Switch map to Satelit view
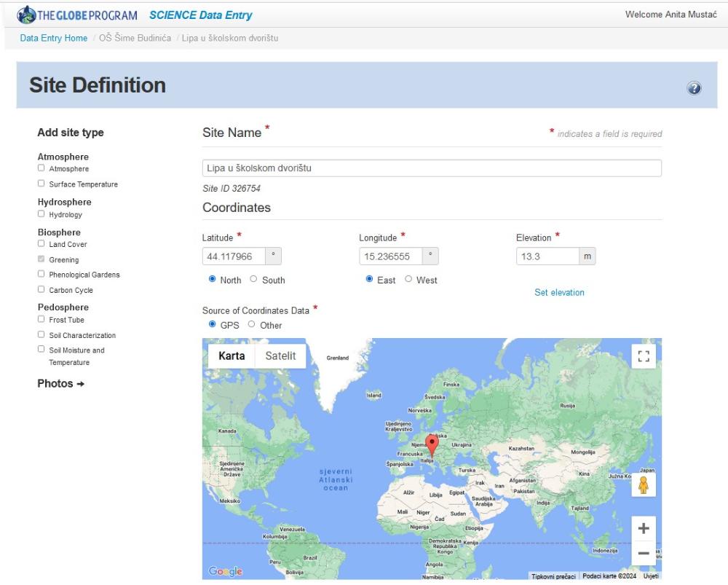This screenshot has height=585, width=728. coord(280,356)
